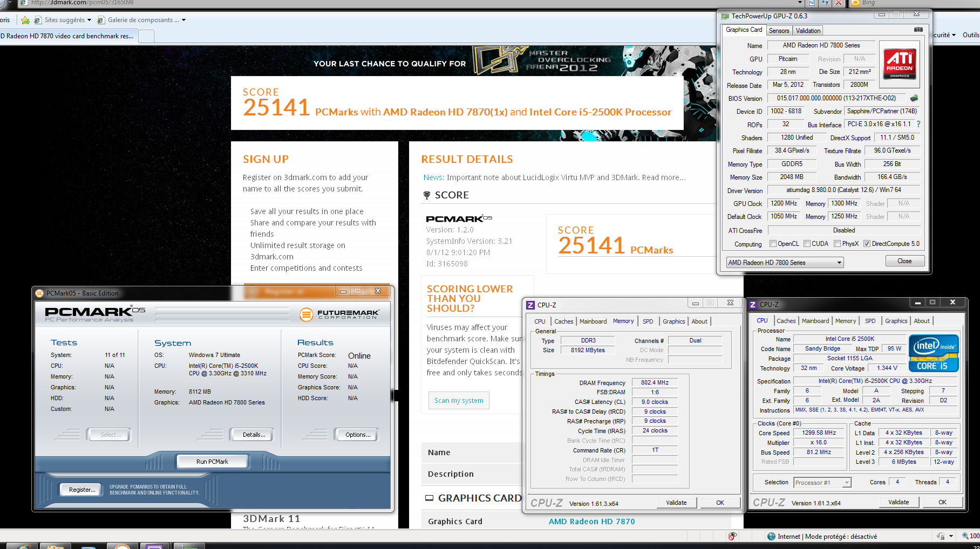The image size is (980, 549).
Task: Open the AMD Radeon HD 7870 graphics card link
Action: 591,521
